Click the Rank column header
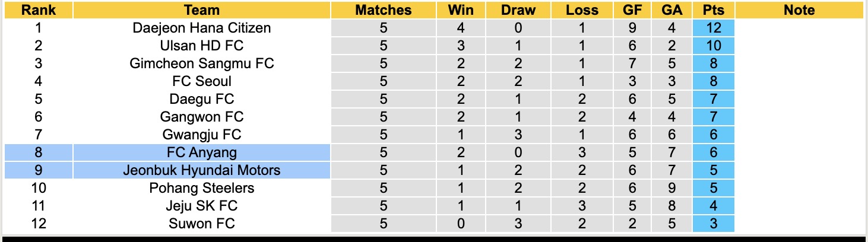This screenshot has width=868, height=242. pyautogui.click(x=39, y=10)
